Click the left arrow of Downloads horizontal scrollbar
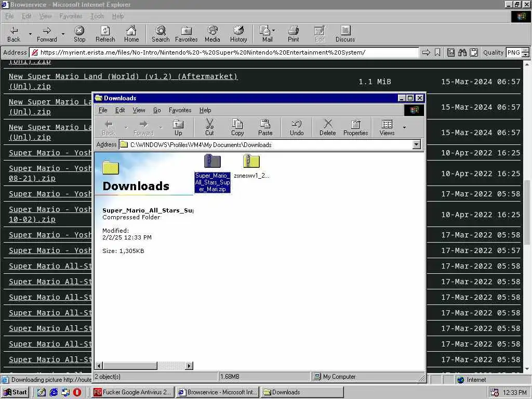The image size is (532, 399). click(99, 366)
